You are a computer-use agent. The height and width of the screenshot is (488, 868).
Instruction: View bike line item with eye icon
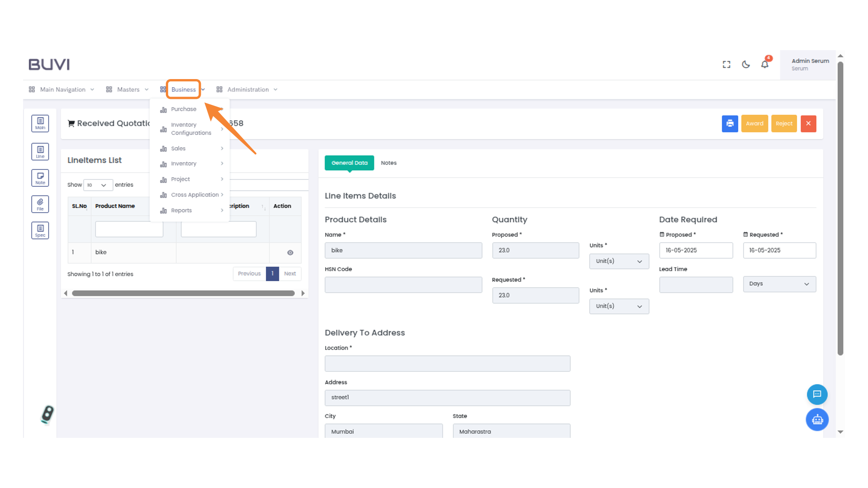point(290,253)
